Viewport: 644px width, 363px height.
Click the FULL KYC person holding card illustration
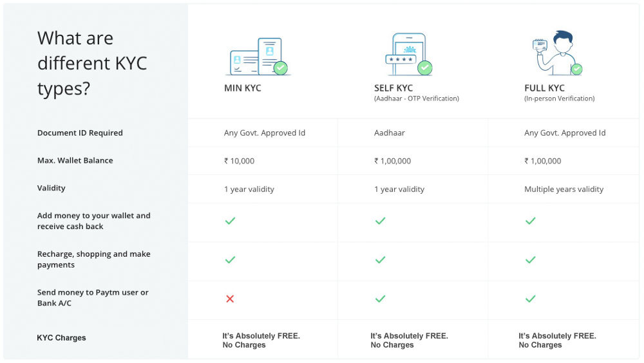tap(557, 53)
